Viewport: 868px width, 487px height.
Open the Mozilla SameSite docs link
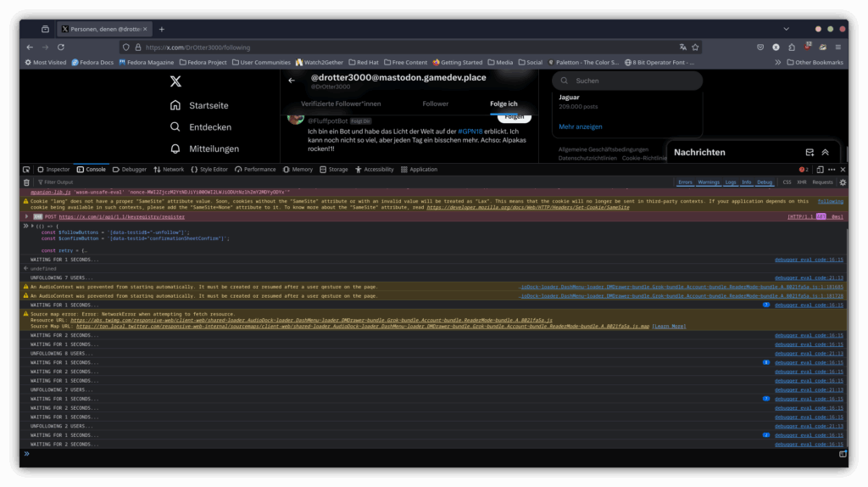[527, 207]
